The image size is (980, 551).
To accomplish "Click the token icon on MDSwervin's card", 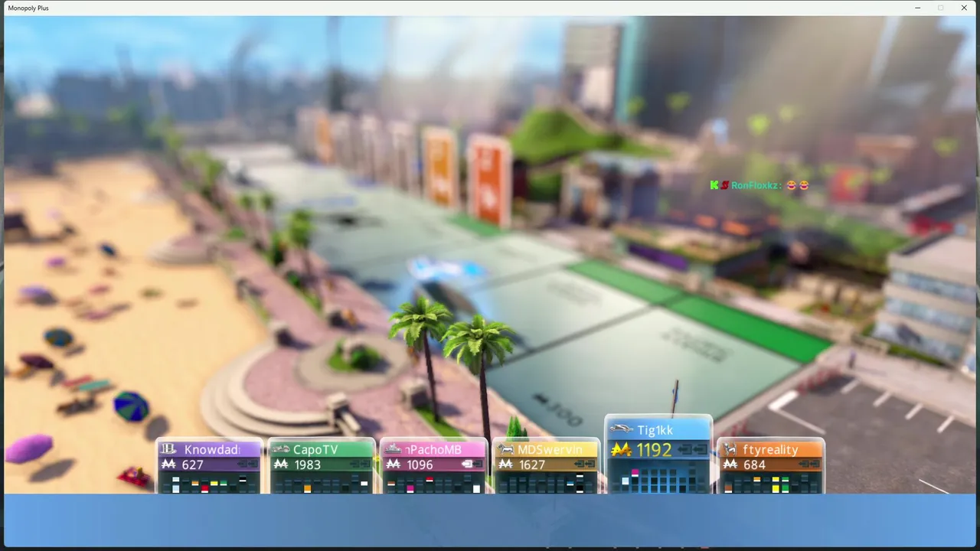I will pos(506,449).
